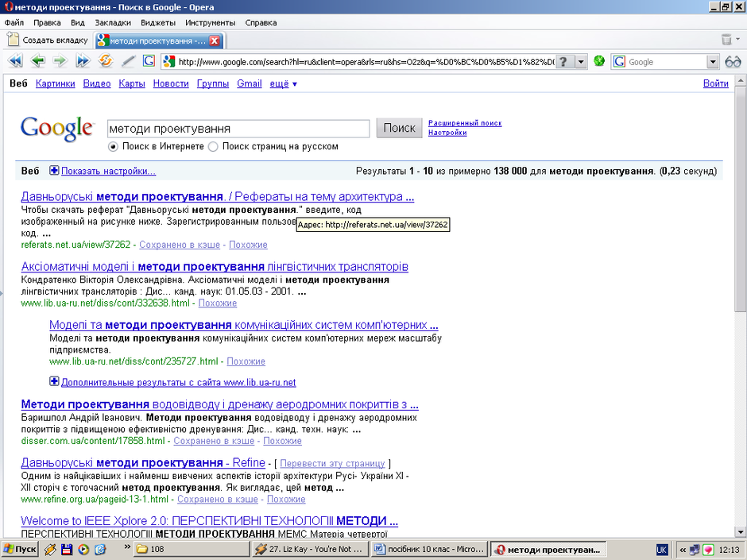Click the glasses view icon
This screenshot has width=747, height=560.
(x=733, y=61)
